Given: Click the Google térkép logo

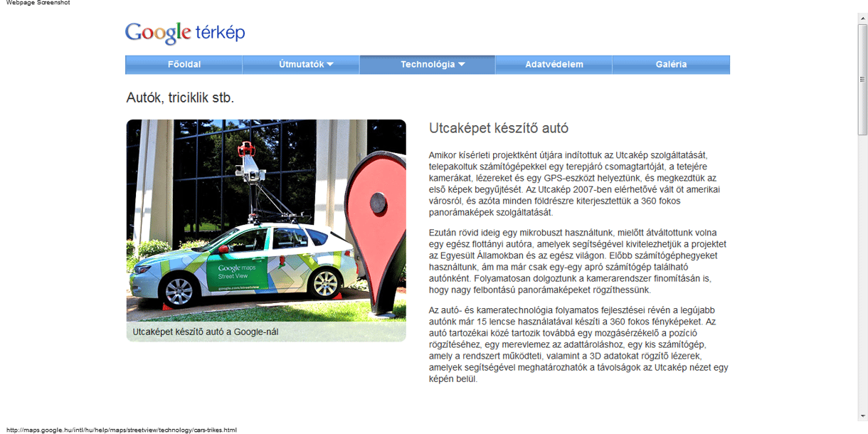Looking at the screenshot, I should (x=185, y=33).
